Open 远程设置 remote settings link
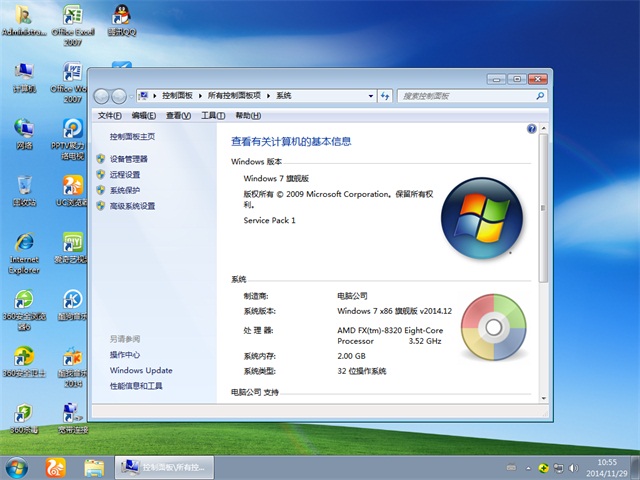The height and width of the screenshot is (480, 640). click(x=125, y=174)
